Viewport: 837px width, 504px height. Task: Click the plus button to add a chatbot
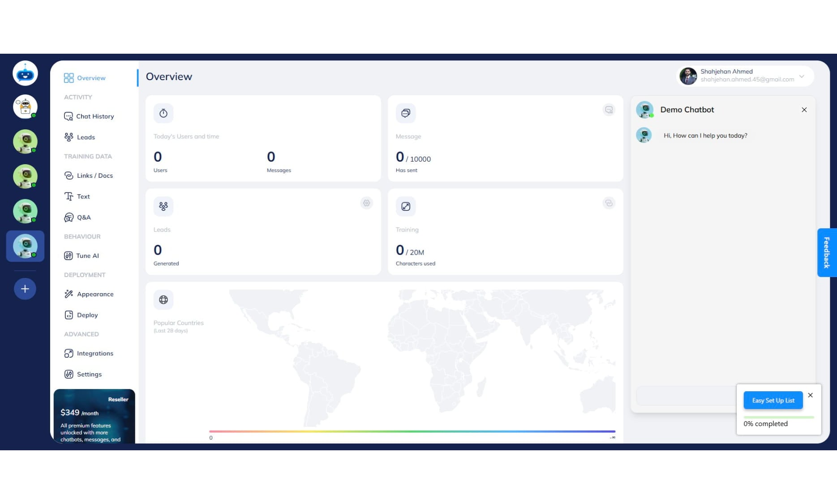(x=25, y=289)
